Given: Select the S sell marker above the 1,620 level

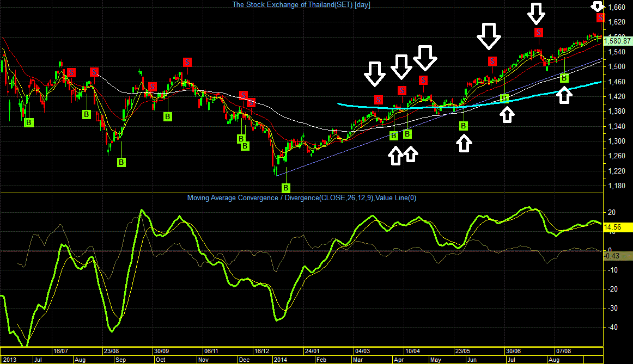Looking at the screenshot, I should [601, 17].
